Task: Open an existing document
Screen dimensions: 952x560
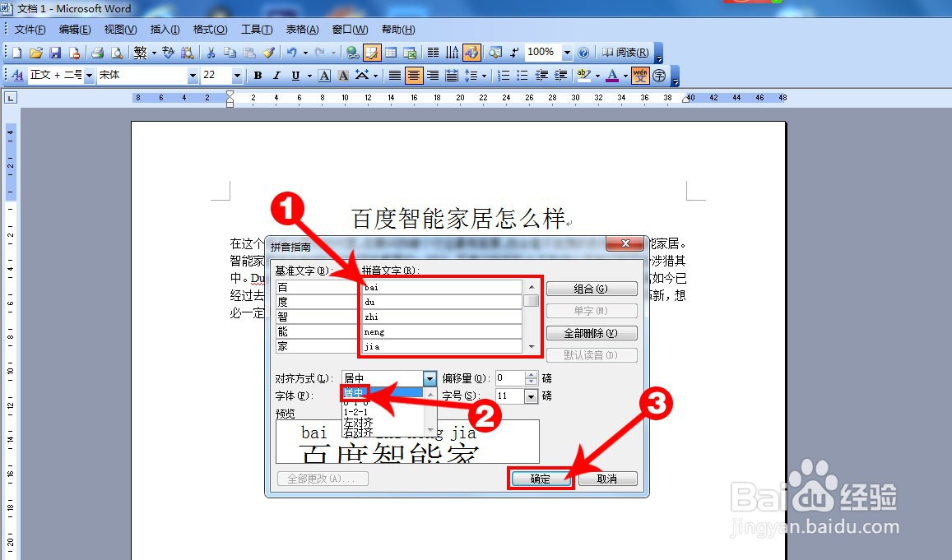Action: click(36, 52)
